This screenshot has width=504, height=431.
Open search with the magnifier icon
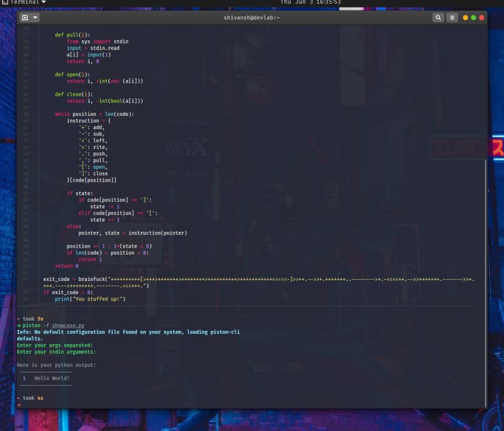point(439,18)
